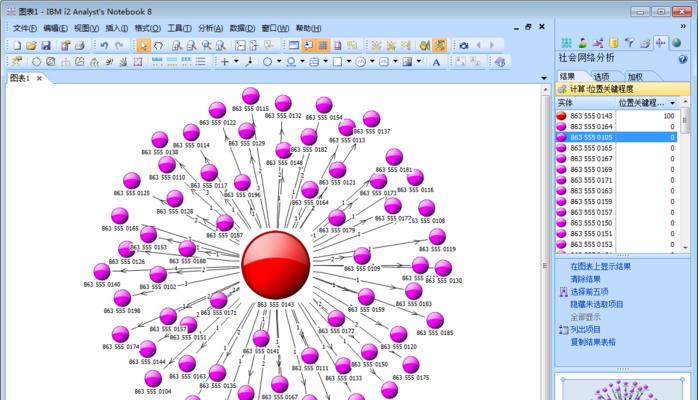
Task: Click the 在图表上显示结果 link
Action: point(601,267)
